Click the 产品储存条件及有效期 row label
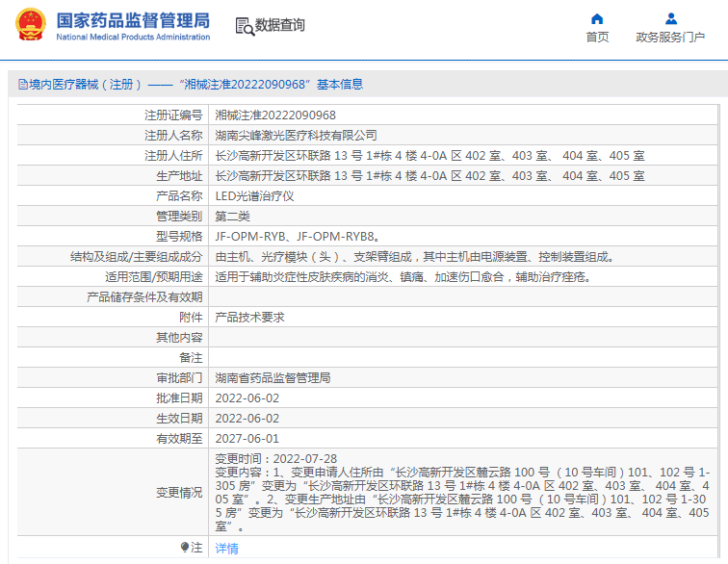The height and width of the screenshot is (564, 728). pos(144,297)
